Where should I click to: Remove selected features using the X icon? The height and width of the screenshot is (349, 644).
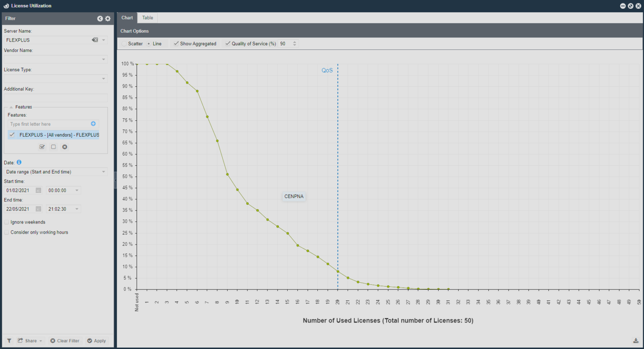point(65,147)
